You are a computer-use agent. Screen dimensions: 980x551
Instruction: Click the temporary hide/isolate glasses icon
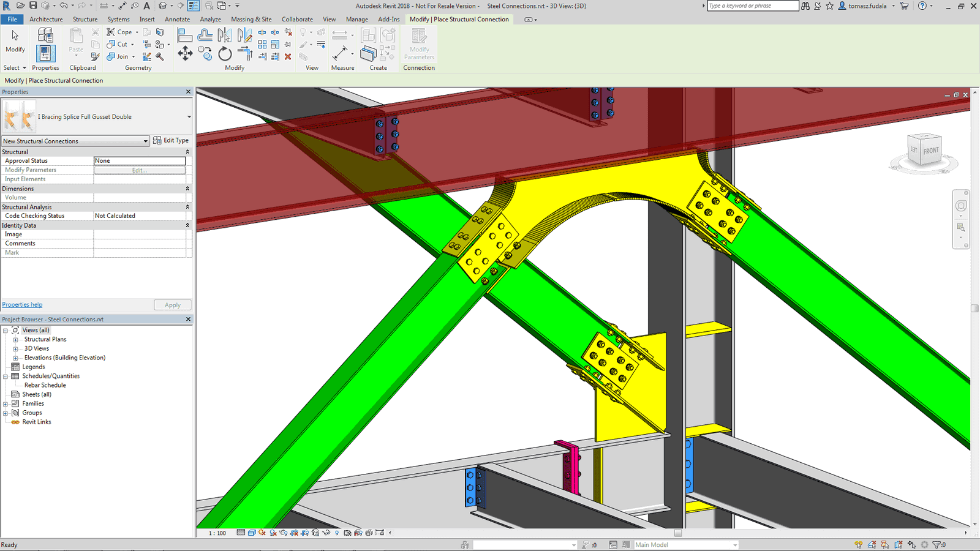[x=325, y=533]
